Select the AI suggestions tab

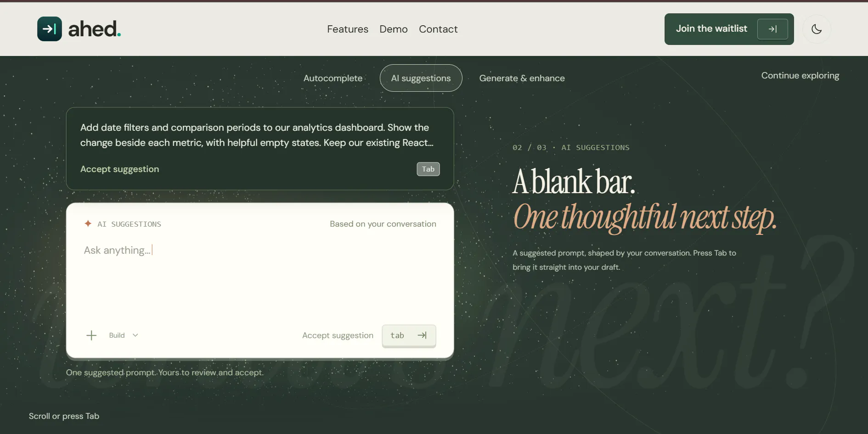pyautogui.click(x=421, y=78)
